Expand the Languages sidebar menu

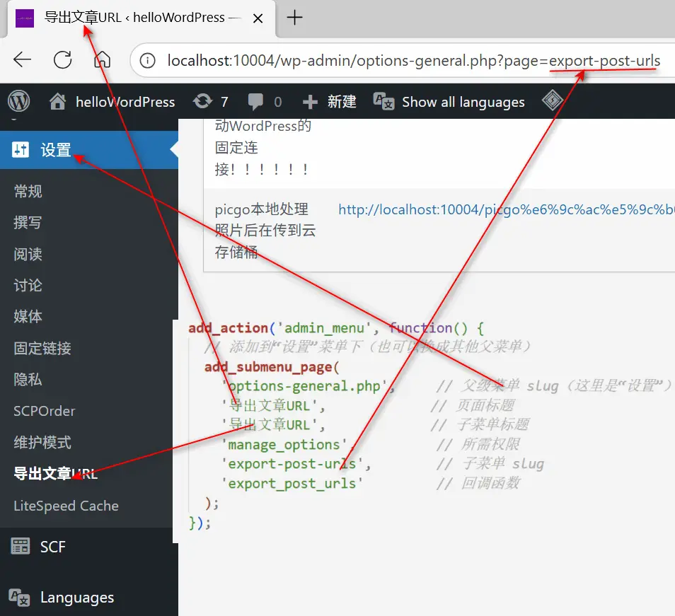click(76, 598)
